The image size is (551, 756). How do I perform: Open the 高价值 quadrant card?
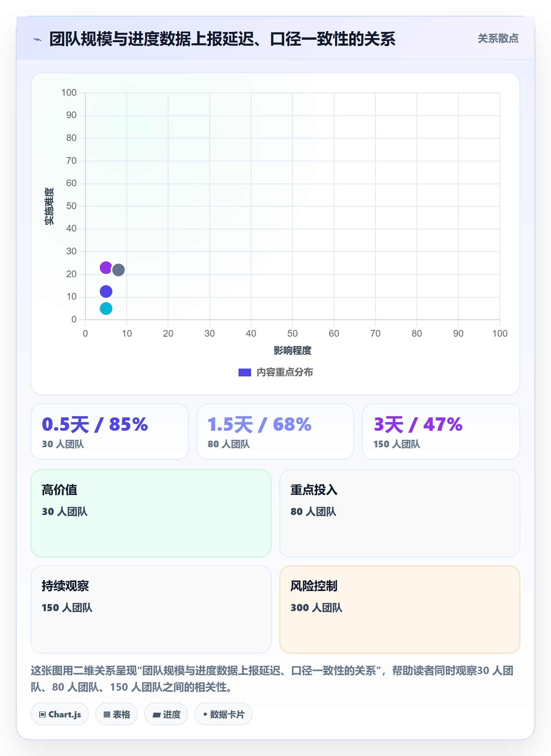151,513
